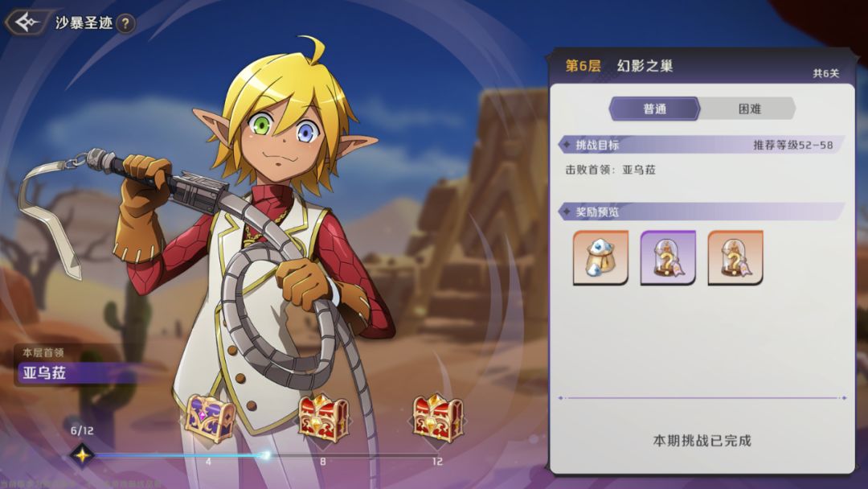Image resolution: width=868 pixels, height=489 pixels.
Task: Click the glowing progress bar handle
Action: (x=266, y=455)
